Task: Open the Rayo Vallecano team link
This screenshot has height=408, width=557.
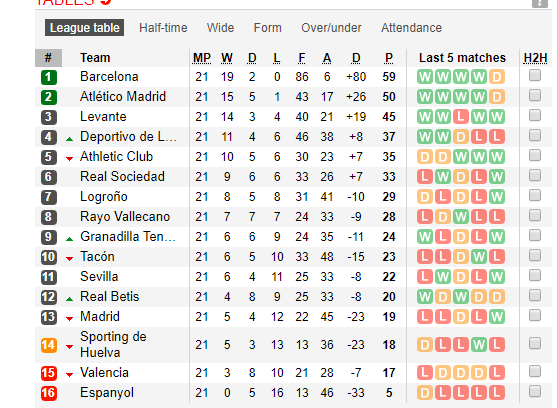Action: point(125,217)
